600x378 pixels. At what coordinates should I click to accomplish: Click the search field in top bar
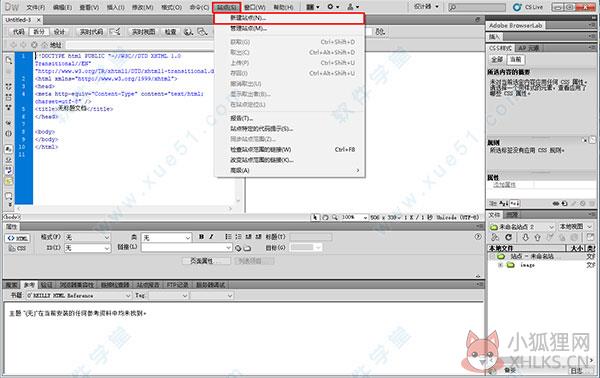(x=477, y=7)
